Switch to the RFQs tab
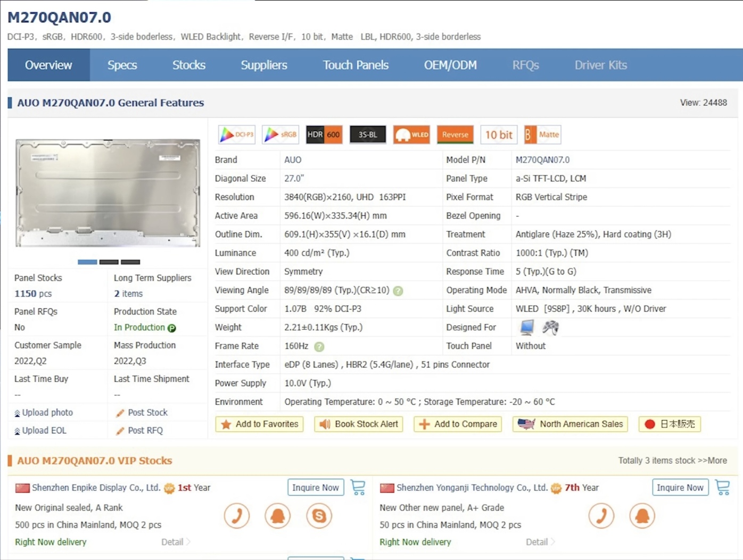 (x=526, y=65)
